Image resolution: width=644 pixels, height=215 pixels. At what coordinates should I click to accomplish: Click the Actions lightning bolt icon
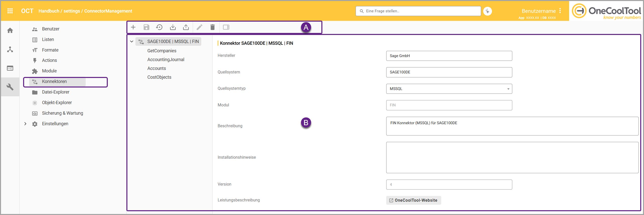coord(35,61)
